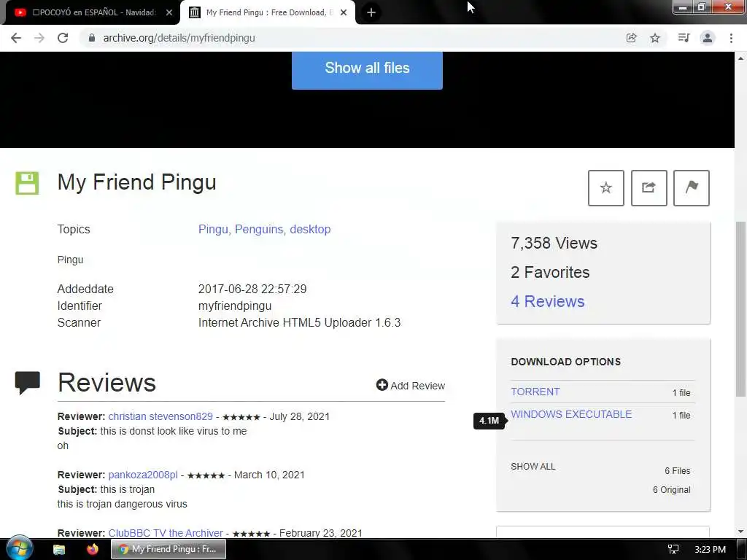Open the Chrome profile avatar
This screenshot has height=560, width=747.
click(708, 38)
